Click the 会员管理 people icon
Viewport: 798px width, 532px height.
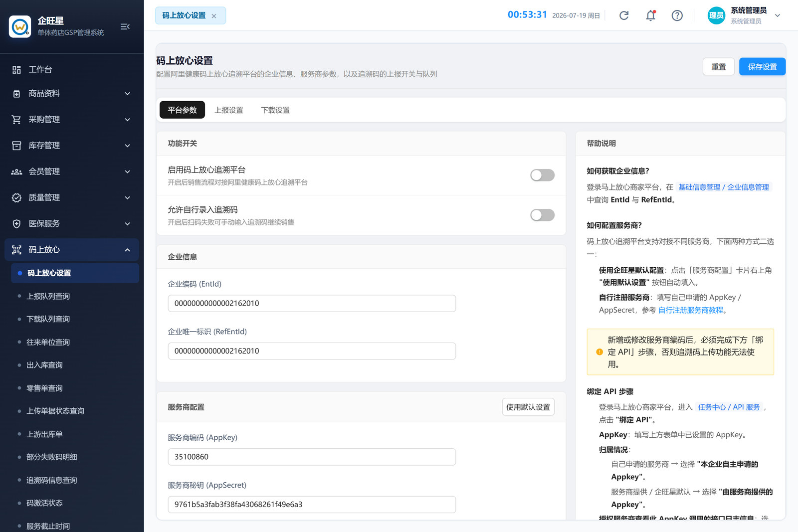click(x=16, y=172)
